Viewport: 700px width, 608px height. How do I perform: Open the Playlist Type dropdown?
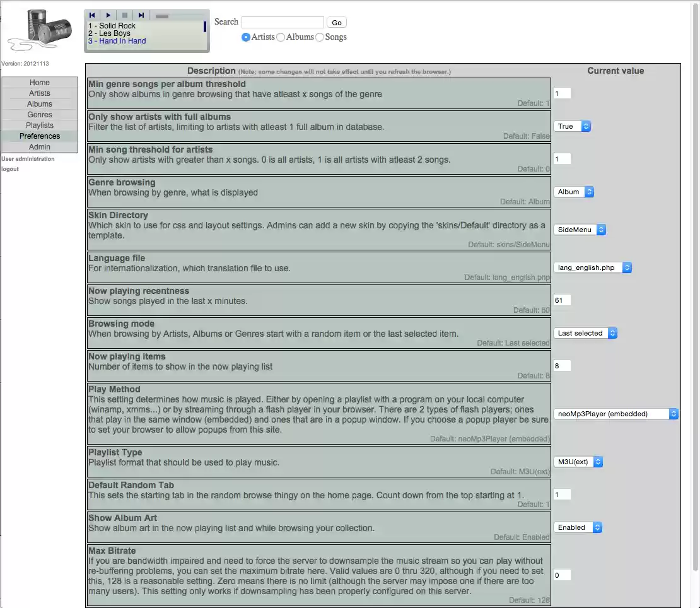click(x=578, y=462)
